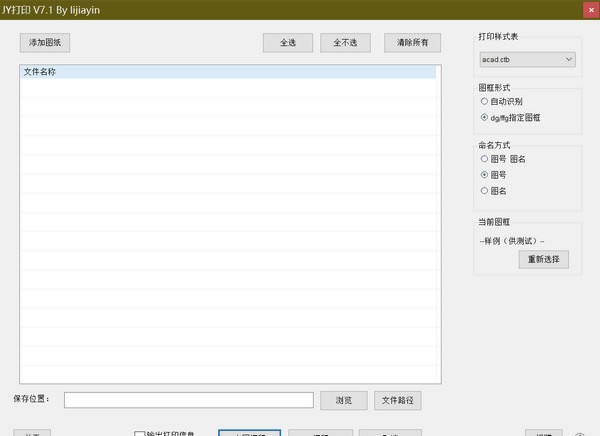Click the 文件名称 column header
The width and height of the screenshot is (600, 436).
click(228, 72)
